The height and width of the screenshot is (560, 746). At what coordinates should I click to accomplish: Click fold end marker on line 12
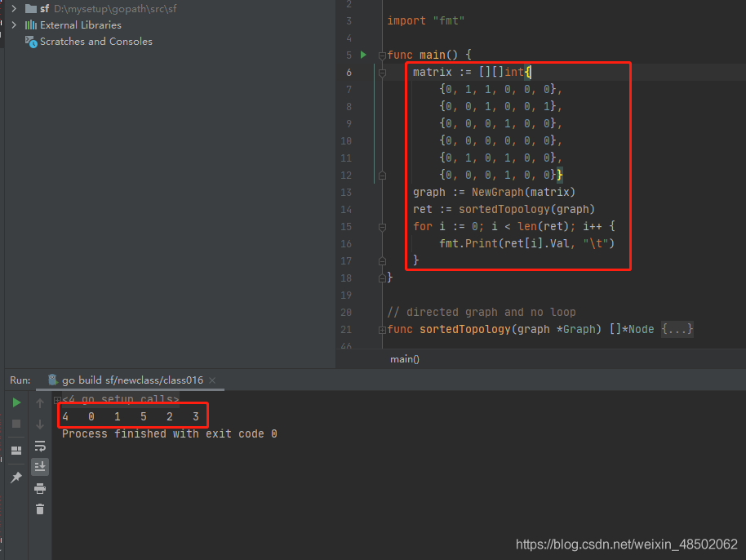382,176
